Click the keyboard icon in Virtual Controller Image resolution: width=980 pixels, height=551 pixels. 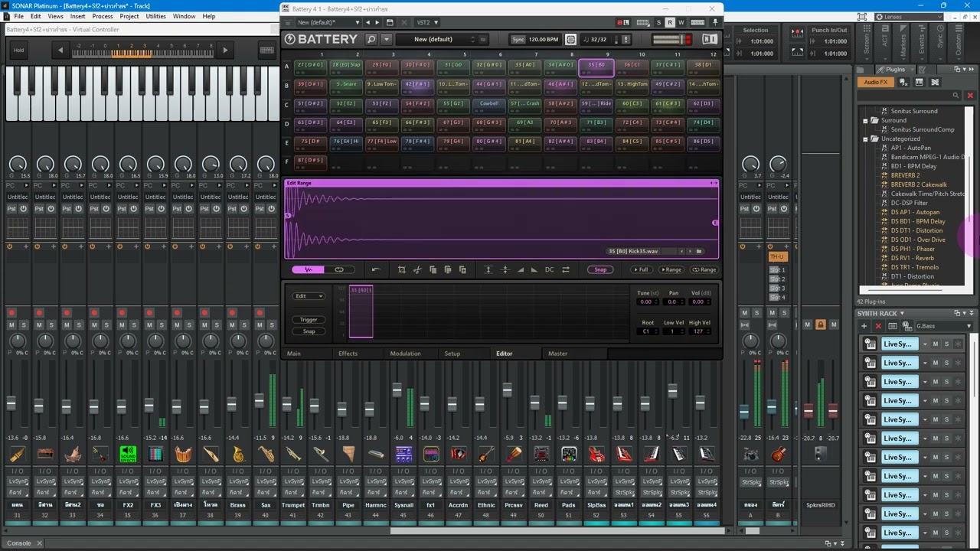pos(266,51)
